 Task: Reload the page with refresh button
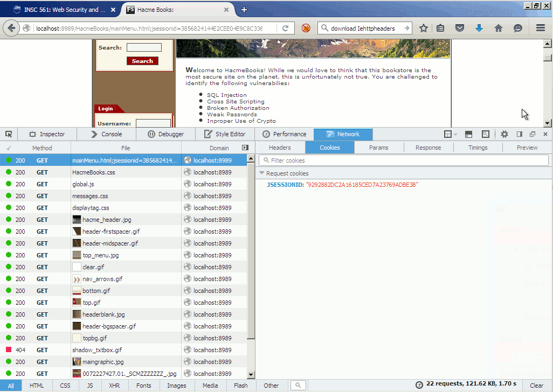[x=286, y=28]
